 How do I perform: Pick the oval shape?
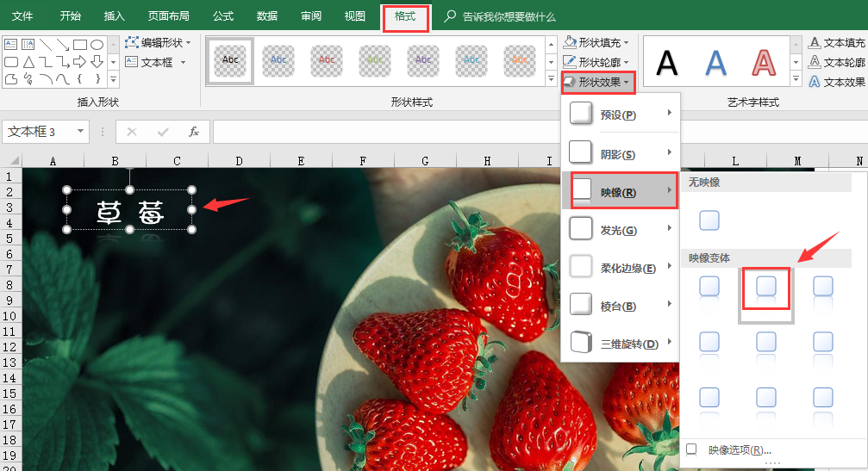click(x=97, y=44)
